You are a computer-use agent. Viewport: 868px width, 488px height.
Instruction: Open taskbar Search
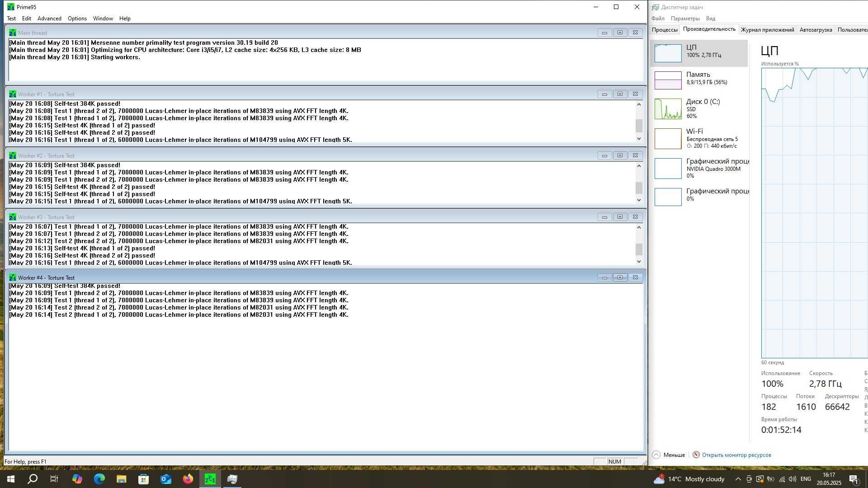coord(33,479)
